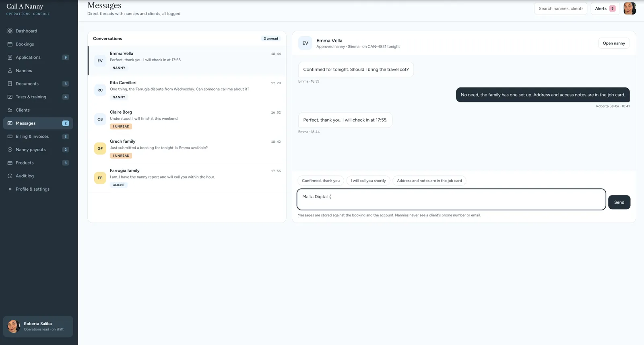The width and height of the screenshot is (644, 345).
Task: Click the Documents page icon
Action: 10,84
